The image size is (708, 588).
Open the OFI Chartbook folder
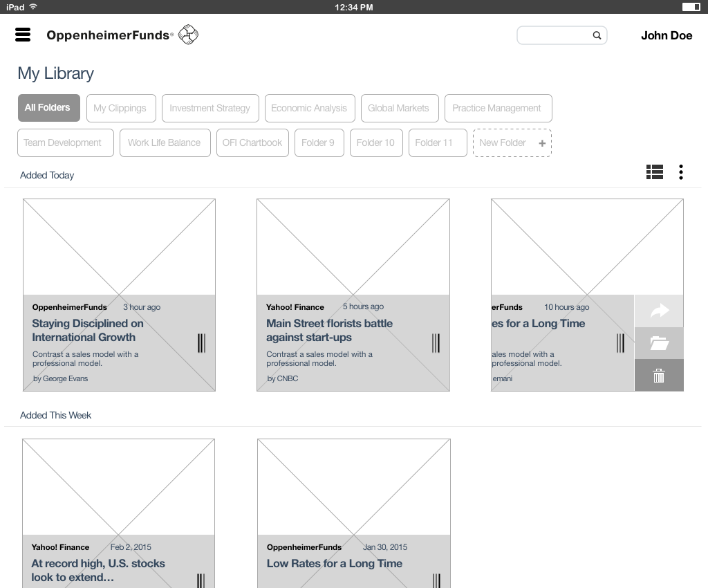(252, 143)
